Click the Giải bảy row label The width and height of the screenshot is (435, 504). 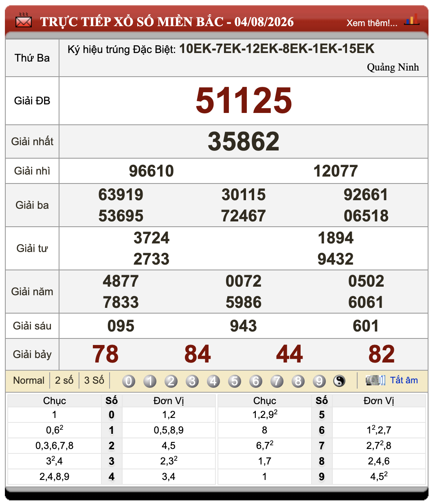(x=32, y=354)
